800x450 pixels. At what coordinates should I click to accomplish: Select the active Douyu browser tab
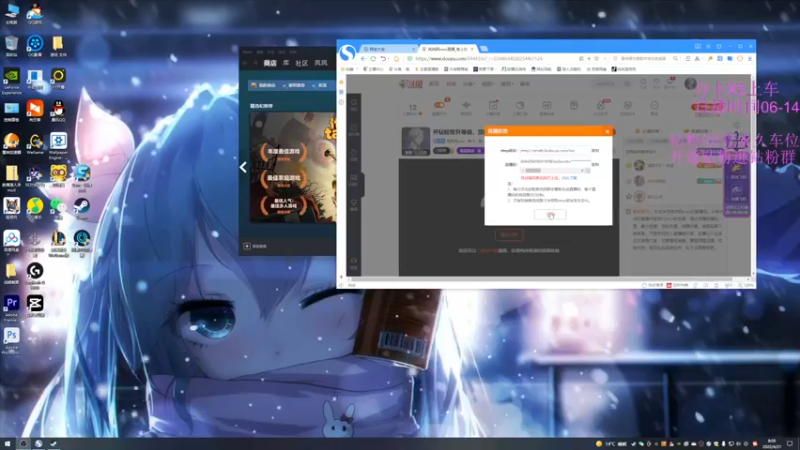(x=447, y=49)
